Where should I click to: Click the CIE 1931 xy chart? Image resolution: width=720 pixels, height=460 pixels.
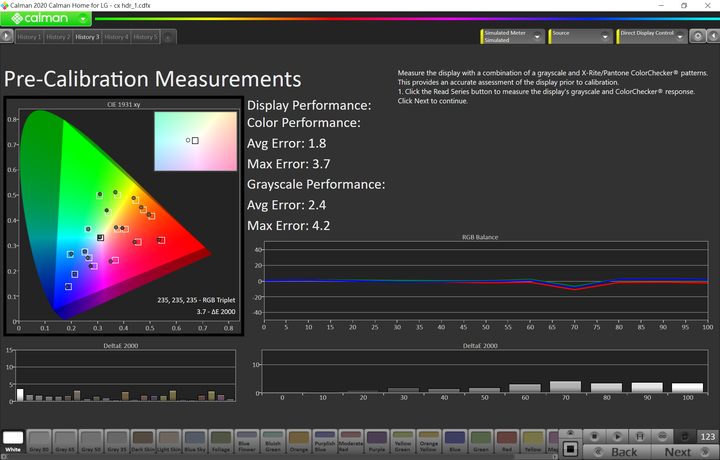pyautogui.click(x=124, y=216)
